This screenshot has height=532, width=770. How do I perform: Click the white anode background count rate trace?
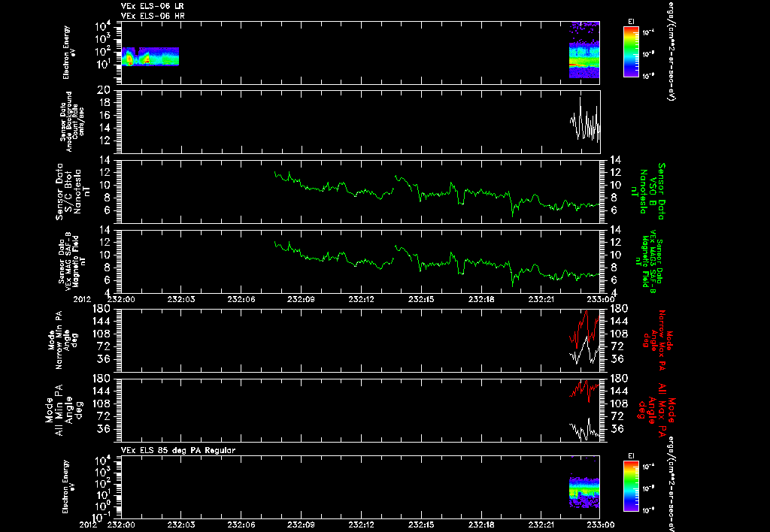(585, 120)
